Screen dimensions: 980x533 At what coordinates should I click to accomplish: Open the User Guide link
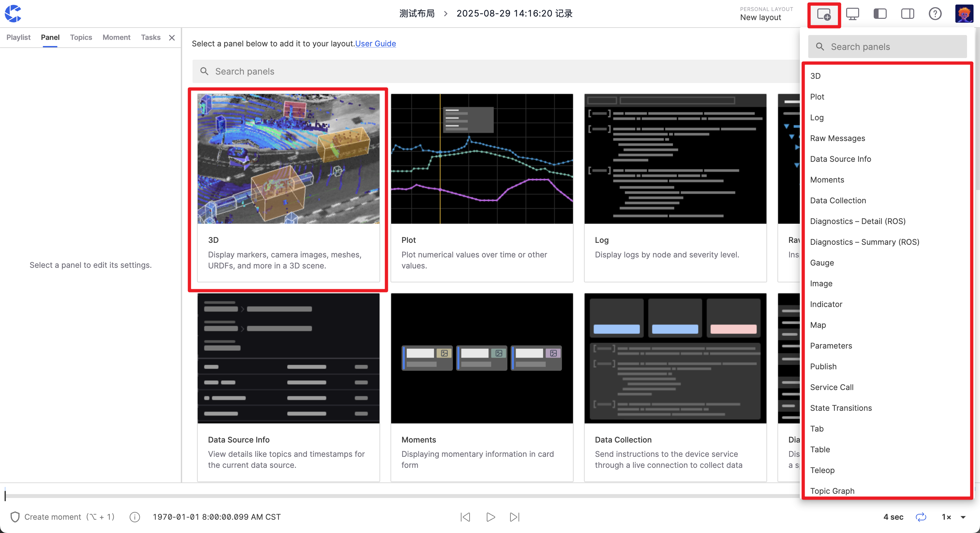point(375,43)
